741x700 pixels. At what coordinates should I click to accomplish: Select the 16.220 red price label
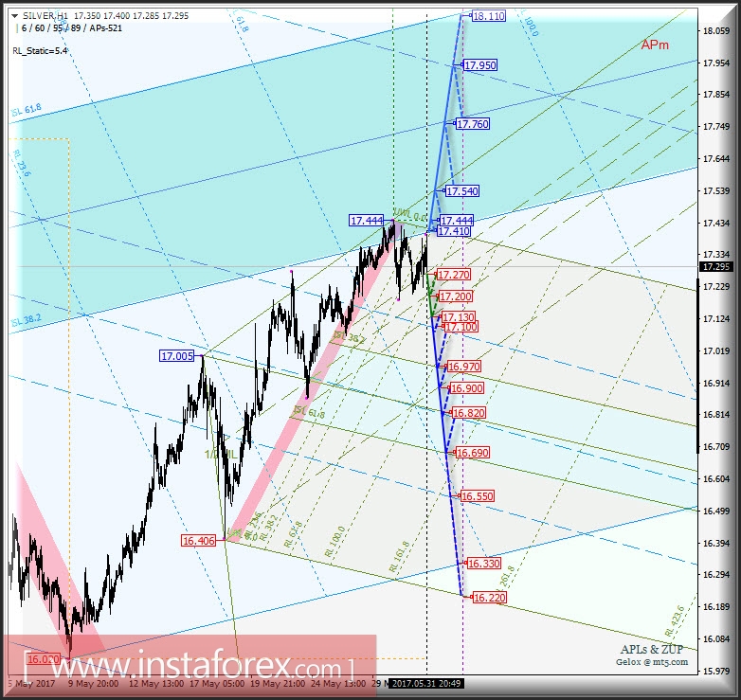(490, 598)
